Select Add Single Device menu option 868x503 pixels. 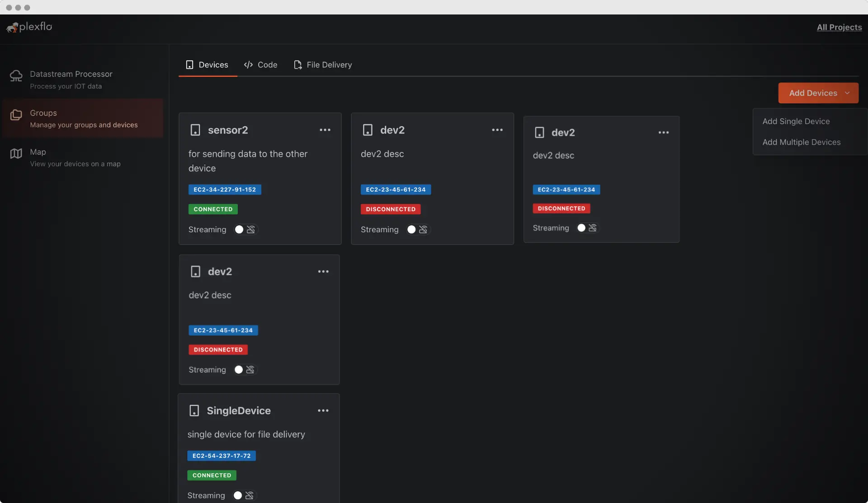(x=796, y=121)
